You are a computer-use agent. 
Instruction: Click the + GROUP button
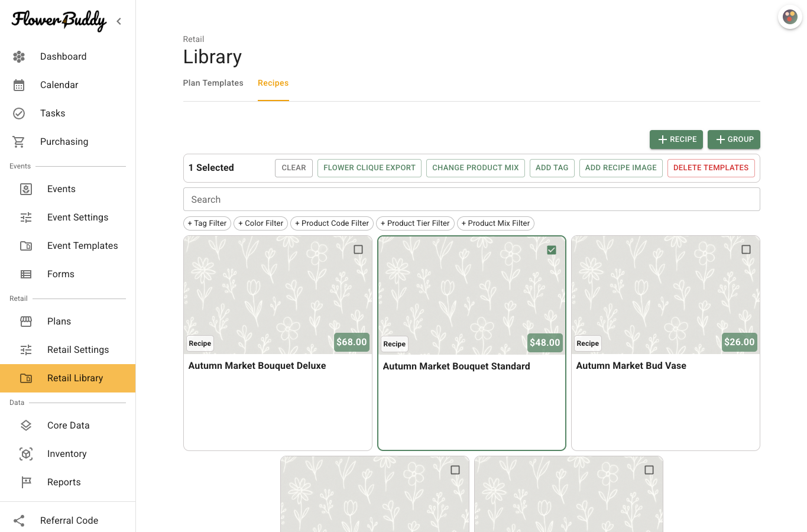(x=734, y=140)
